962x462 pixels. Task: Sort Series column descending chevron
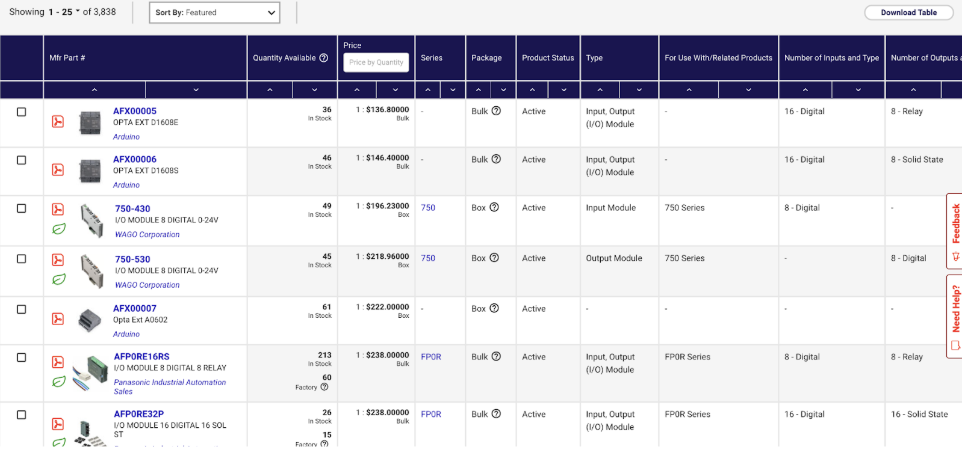point(453,90)
